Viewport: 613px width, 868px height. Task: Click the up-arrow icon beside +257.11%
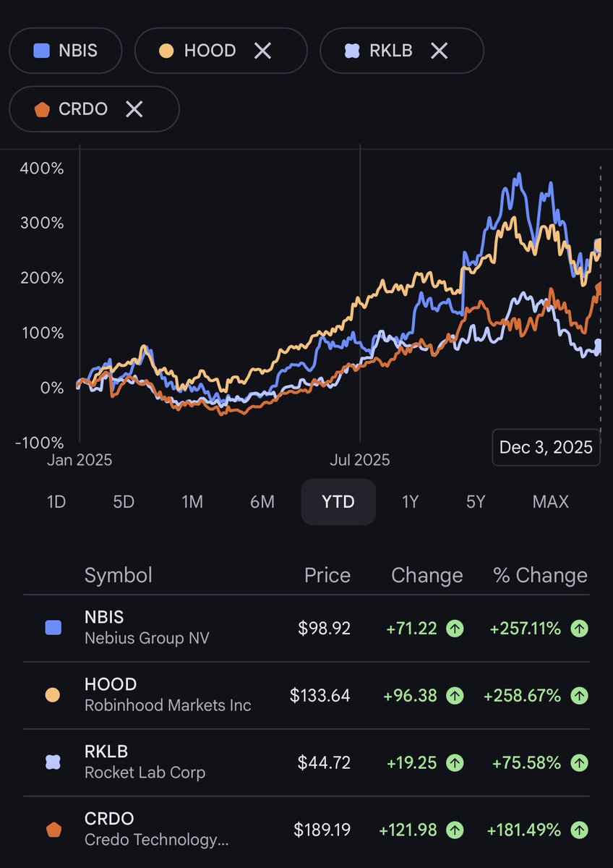pyautogui.click(x=579, y=629)
